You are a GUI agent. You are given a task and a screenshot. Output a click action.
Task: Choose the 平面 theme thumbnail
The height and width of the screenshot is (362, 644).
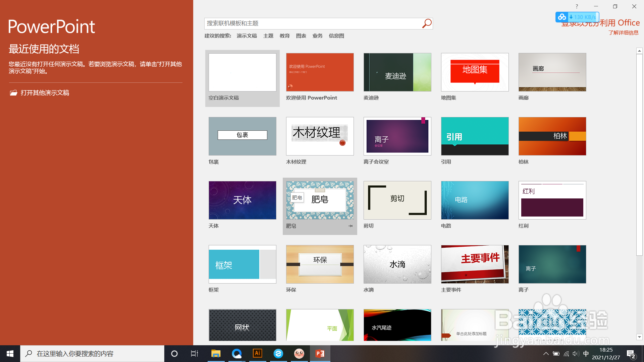tap(320, 325)
